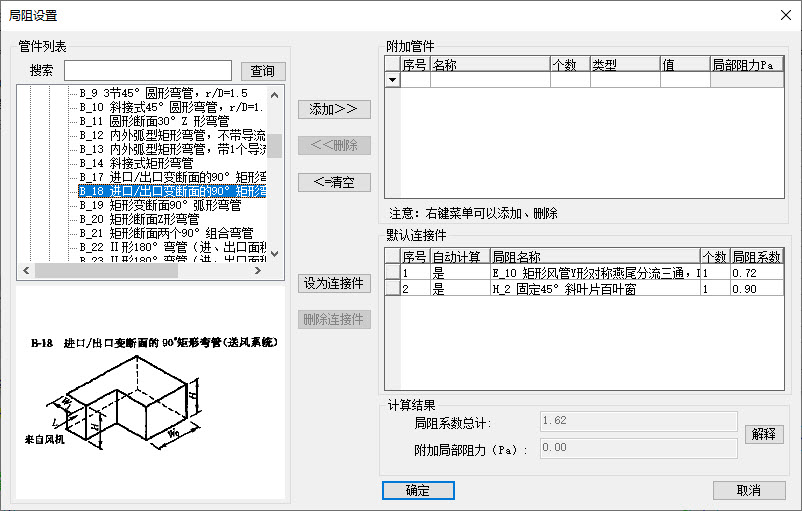Click the tree vertical scrollbar thumb
Viewport: 802px width, 511px height.
(275, 146)
